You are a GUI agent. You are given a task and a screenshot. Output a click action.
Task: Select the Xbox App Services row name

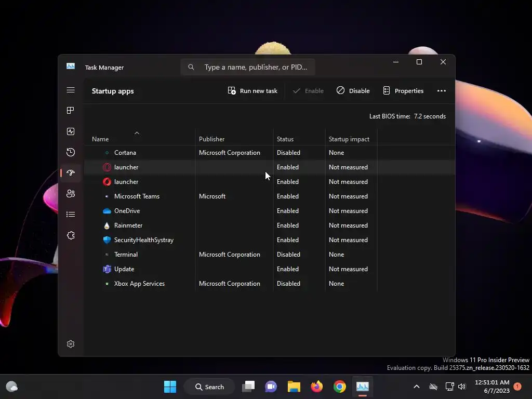[x=139, y=284]
